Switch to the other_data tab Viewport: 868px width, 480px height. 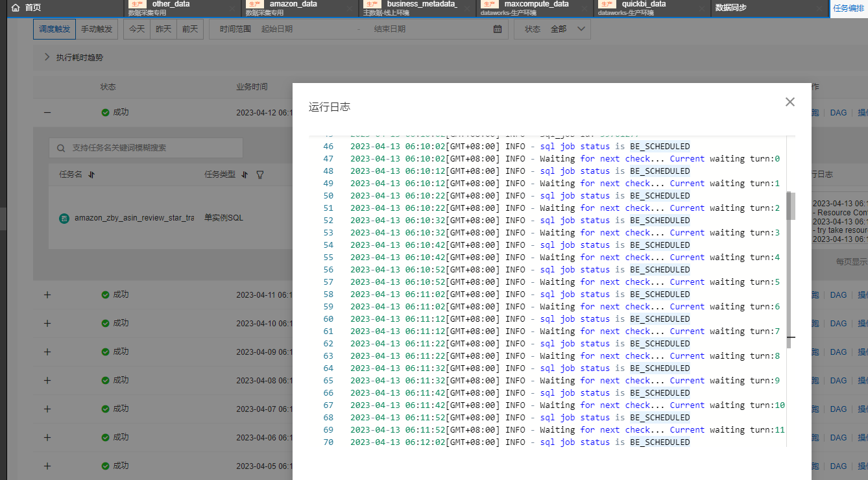click(182, 8)
